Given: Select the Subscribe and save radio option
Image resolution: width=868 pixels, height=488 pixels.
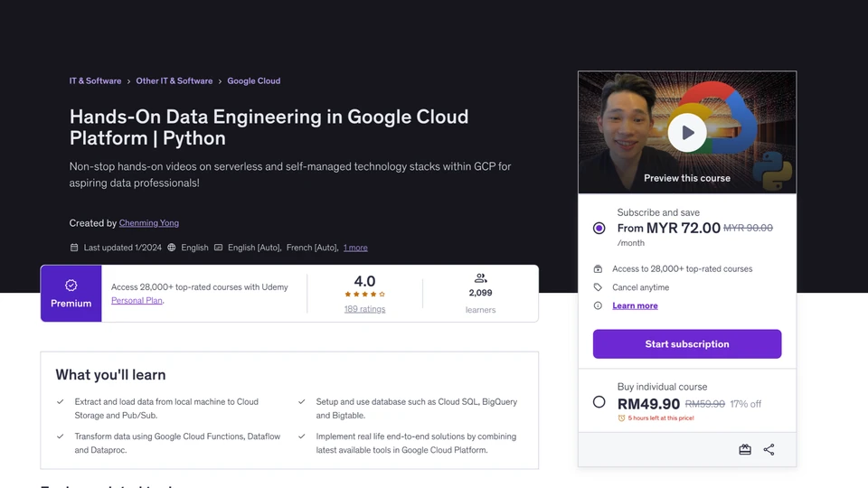Looking at the screenshot, I should [599, 228].
